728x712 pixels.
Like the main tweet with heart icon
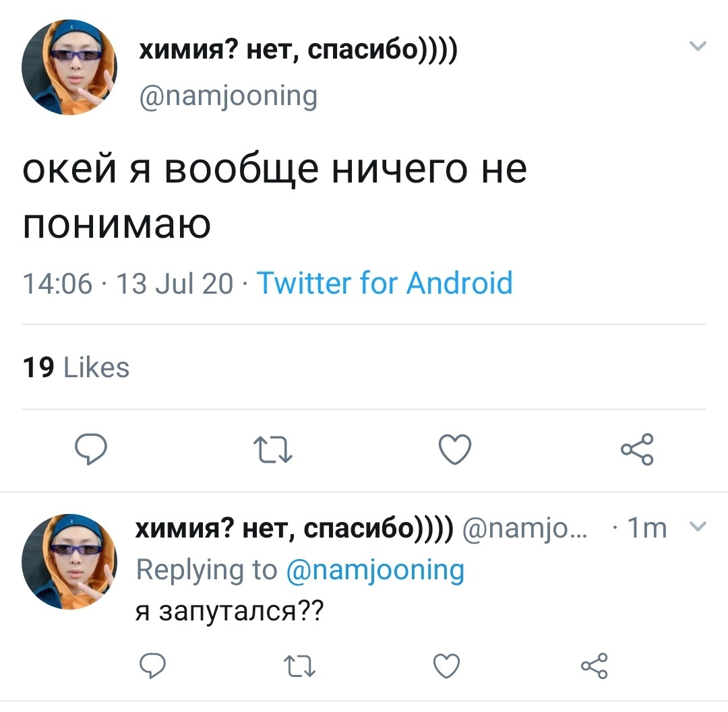455,449
